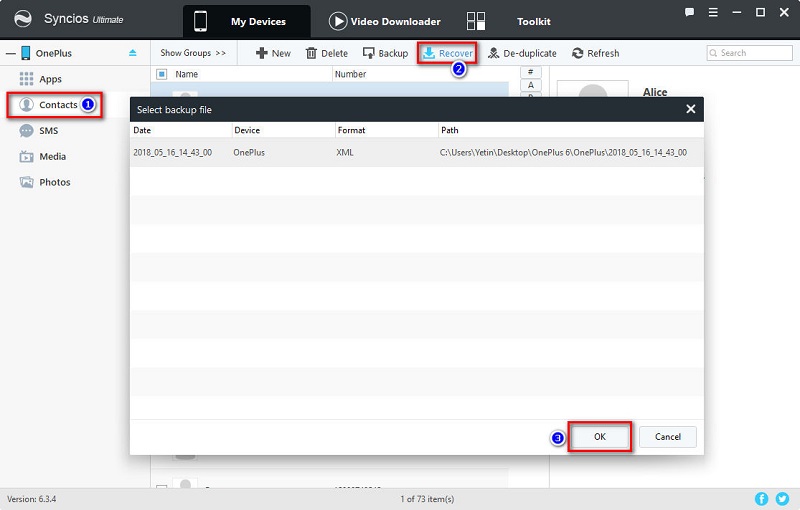The height and width of the screenshot is (510, 800).
Task: Focus the Search input field
Action: 749,53
